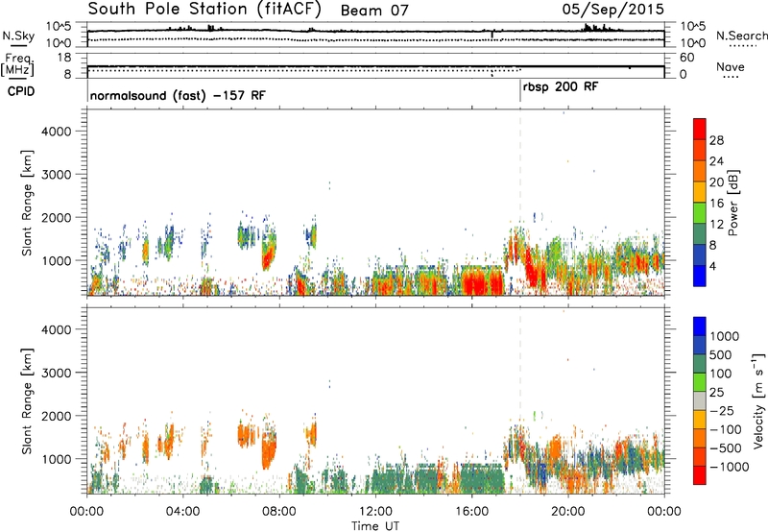This screenshot has height=532, width=768.
Task: Select 'rbsp 200 RF' CPID text
Action: 561,87
